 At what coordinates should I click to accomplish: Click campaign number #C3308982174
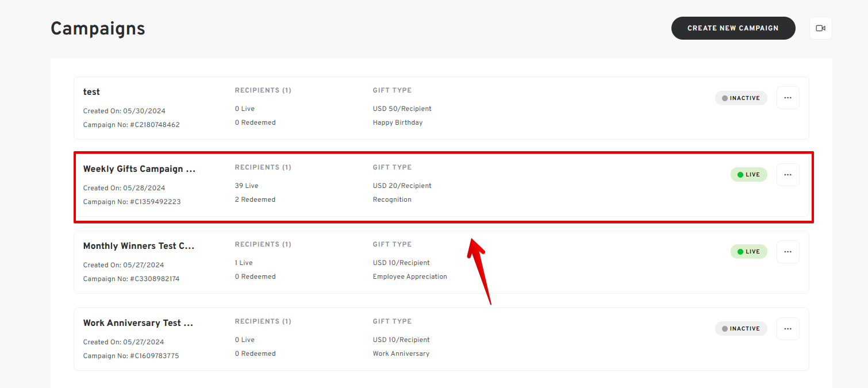click(x=155, y=279)
